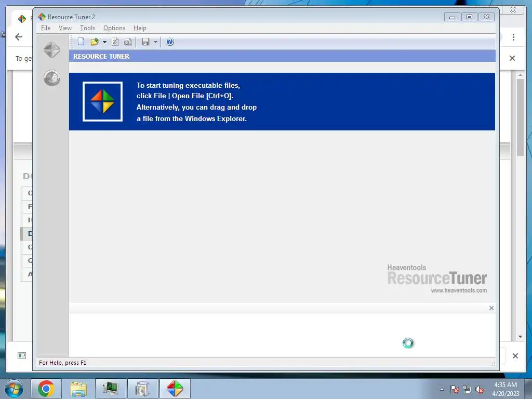Minimize the Resource Tuner 2 window
Image resolution: width=532 pixels, height=399 pixels.
pos(453,17)
